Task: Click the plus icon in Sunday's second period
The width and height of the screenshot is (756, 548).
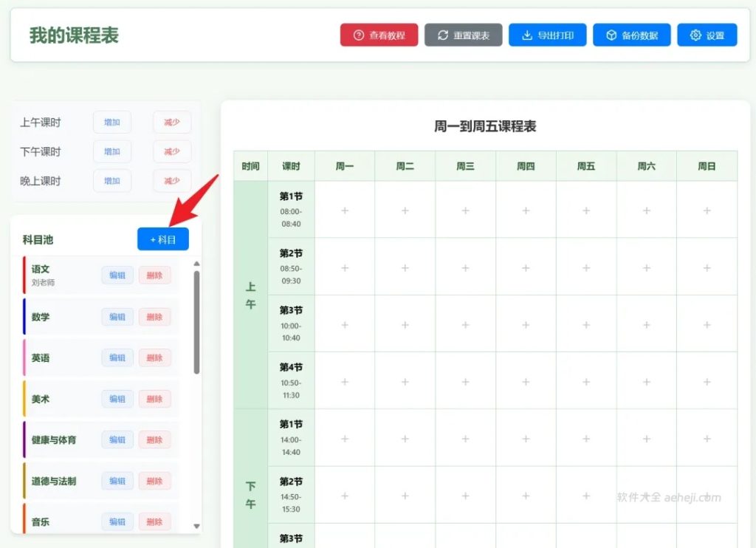Action: coord(707,267)
